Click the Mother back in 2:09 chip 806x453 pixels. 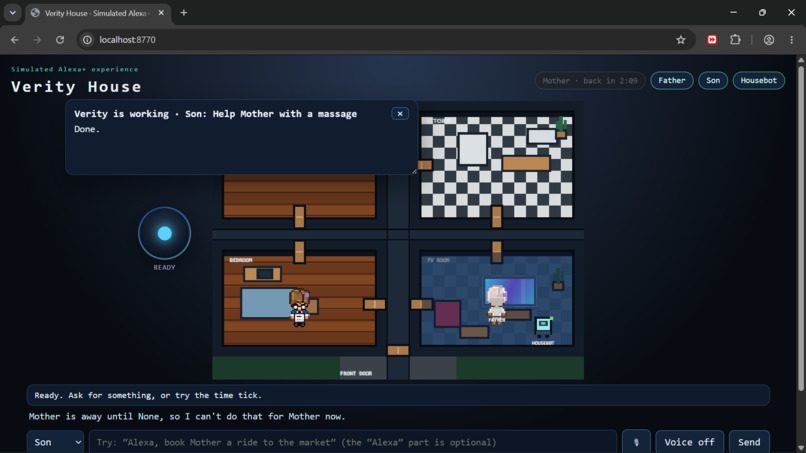pyautogui.click(x=590, y=80)
